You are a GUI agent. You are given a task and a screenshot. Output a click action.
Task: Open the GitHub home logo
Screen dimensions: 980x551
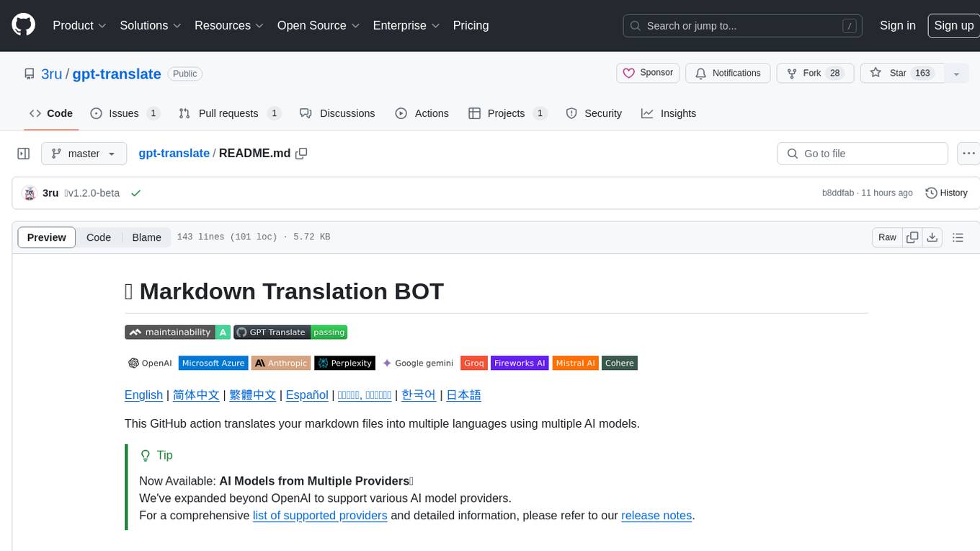(x=23, y=25)
